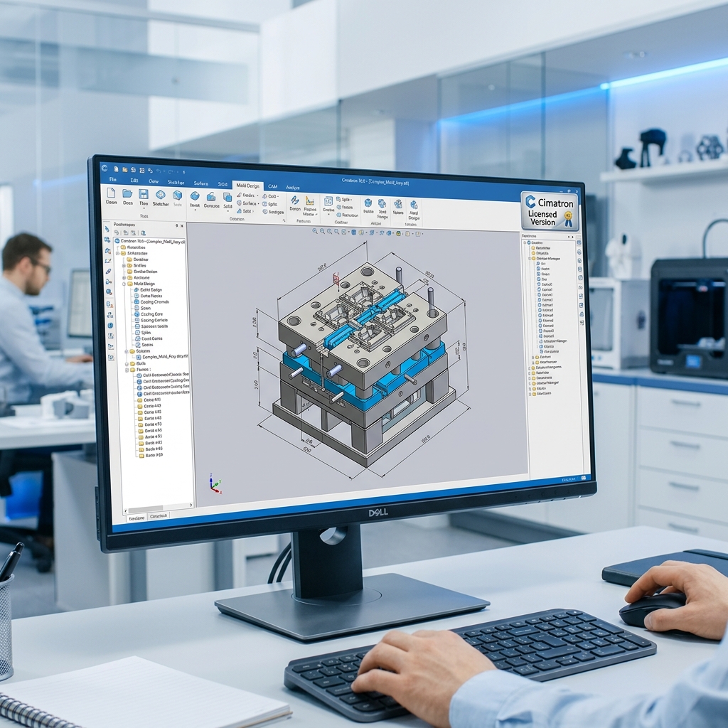
Task: Click the grid table icon left of Split
Action: coord(328,201)
